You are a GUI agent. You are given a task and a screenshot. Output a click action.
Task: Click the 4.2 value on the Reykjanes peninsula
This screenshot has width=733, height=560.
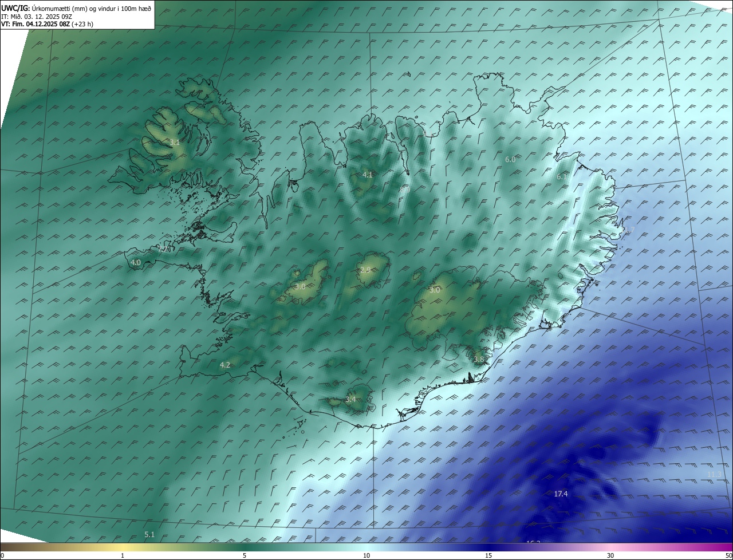pos(225,365)
